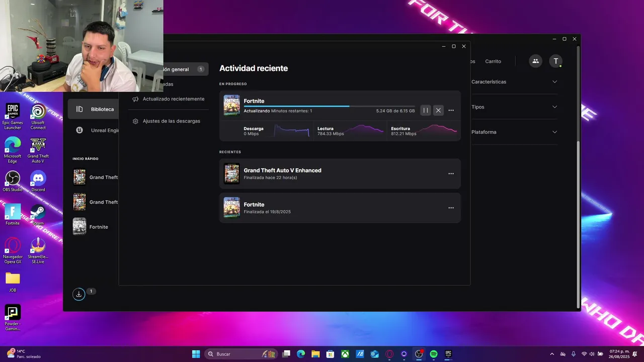This screenshot has height=362, width=644.
Task: Cancel the Fortnite update with the X
Action: 438,110
